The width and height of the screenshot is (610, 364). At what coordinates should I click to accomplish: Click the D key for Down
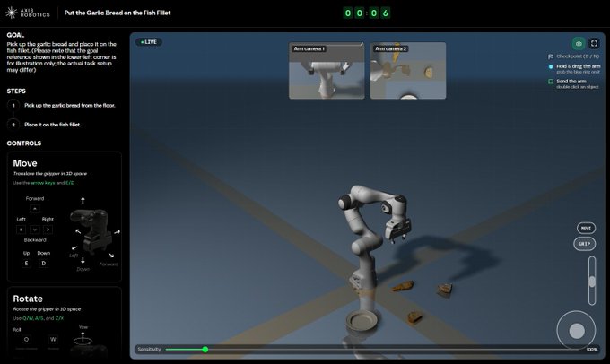(44, 264)
